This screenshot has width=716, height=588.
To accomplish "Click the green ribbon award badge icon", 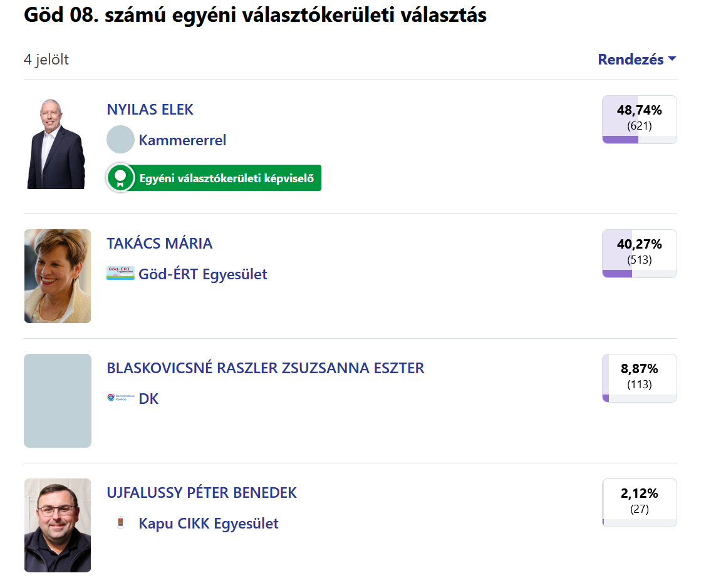I will point(120,178).
